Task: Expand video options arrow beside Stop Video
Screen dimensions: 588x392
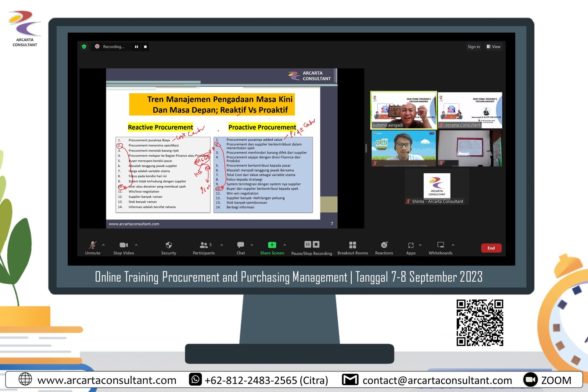Action: click(x=136, y=245)
